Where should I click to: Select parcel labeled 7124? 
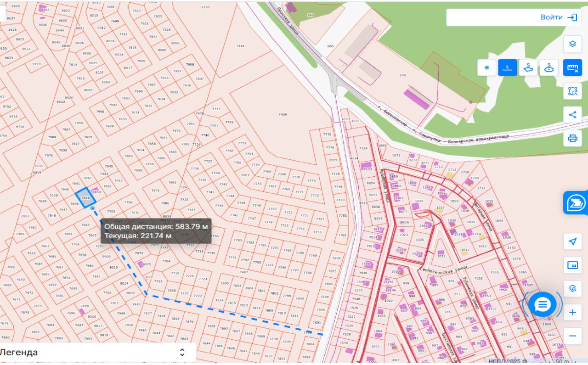[363, 148]
